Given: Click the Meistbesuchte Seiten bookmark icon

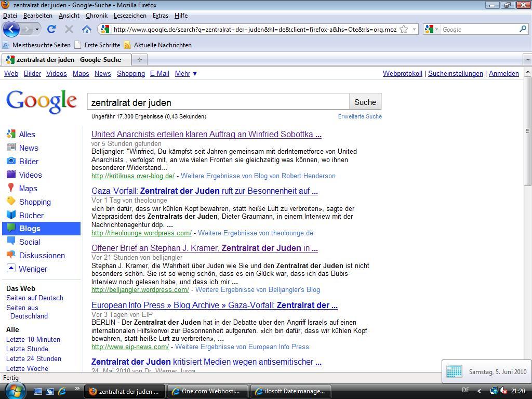Looking at the screenshot, I should click(x=6, y=45).
